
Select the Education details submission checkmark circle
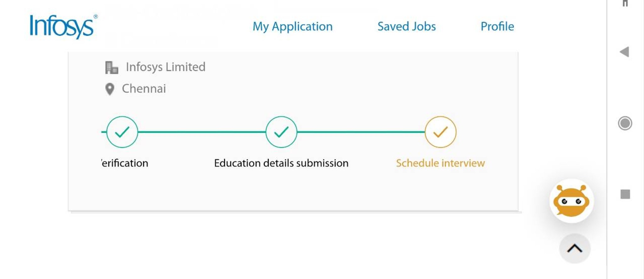(x=281, y=132)
